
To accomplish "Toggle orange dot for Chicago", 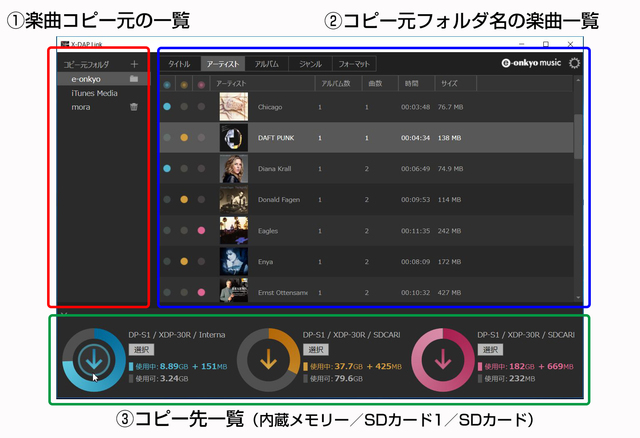I will tap(184, 107).
